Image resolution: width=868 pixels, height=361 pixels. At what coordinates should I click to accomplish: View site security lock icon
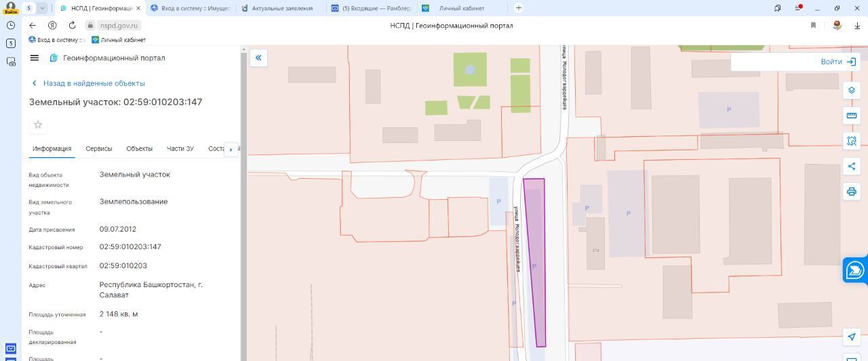tap(90, 25)
